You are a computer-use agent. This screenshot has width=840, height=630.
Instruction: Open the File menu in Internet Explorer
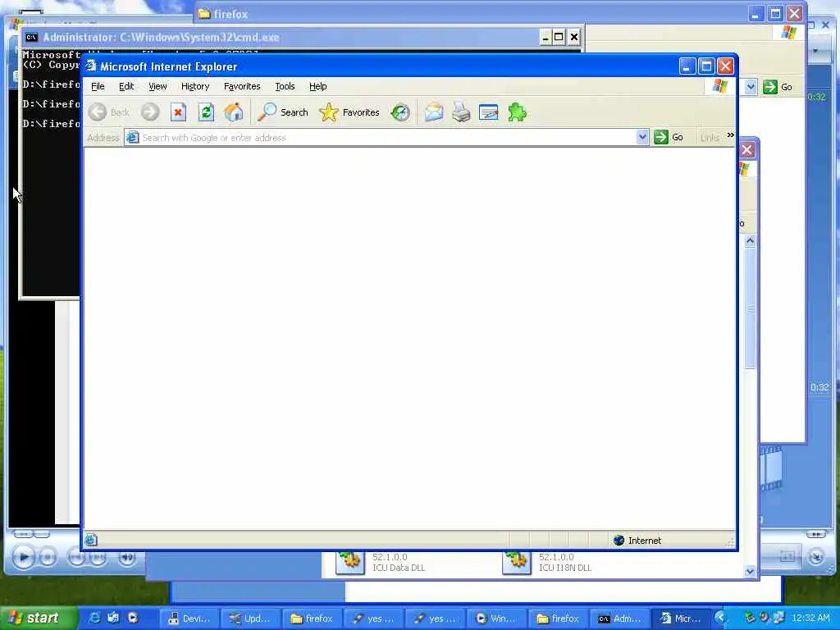(x=98, y=86)
